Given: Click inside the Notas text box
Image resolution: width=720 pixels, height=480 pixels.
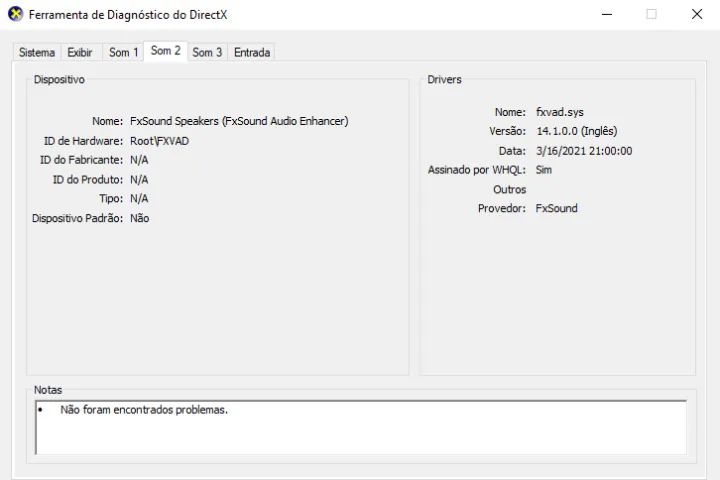Looking at the screenshot, I should (361, 427).
